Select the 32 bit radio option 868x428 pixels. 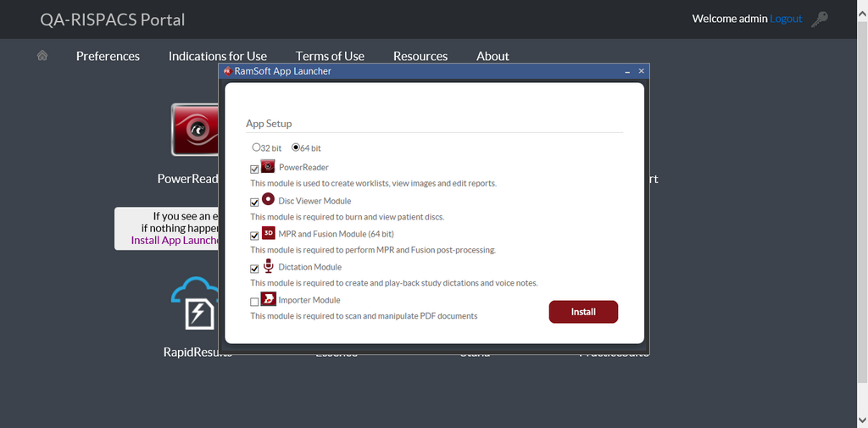[256, 147]
